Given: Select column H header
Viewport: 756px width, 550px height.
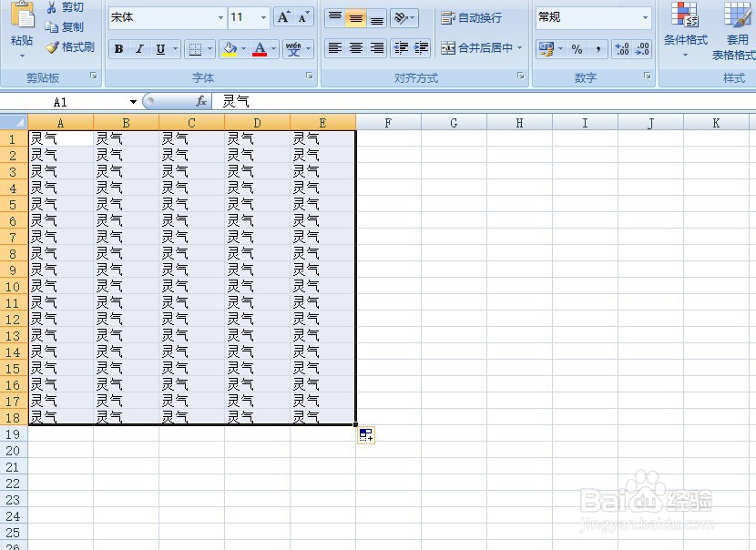Looking at the screenshot, I should tap(519, 123).
